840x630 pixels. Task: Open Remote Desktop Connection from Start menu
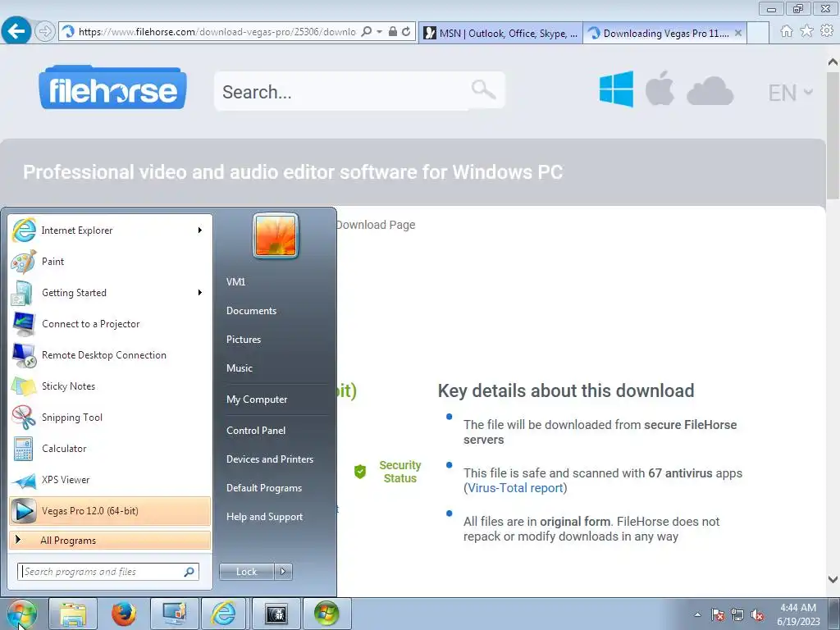point(110,355)
